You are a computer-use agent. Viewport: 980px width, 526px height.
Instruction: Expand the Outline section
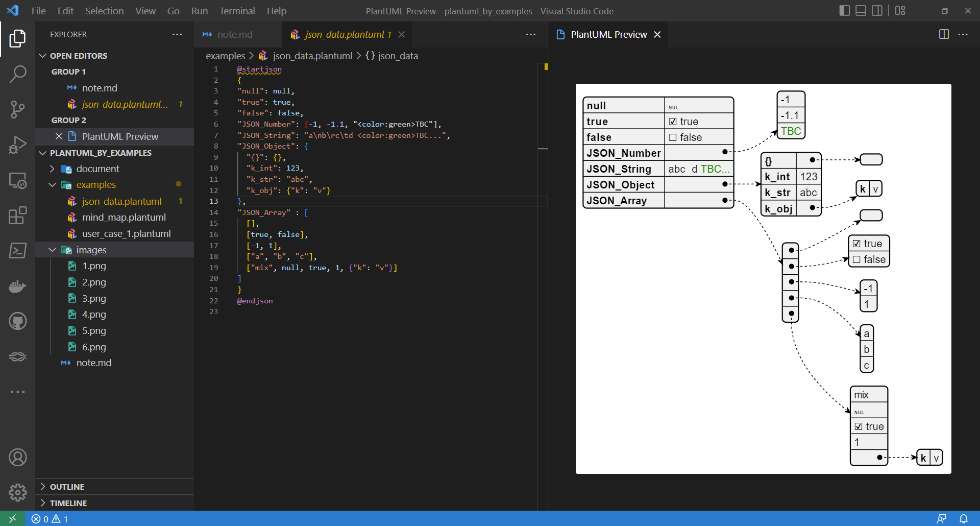115,487
